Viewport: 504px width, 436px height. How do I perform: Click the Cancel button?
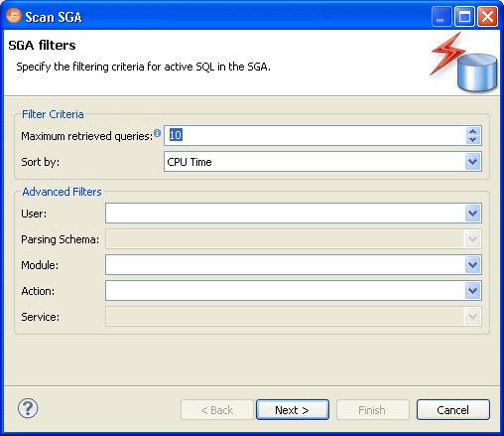coord(453,410)
